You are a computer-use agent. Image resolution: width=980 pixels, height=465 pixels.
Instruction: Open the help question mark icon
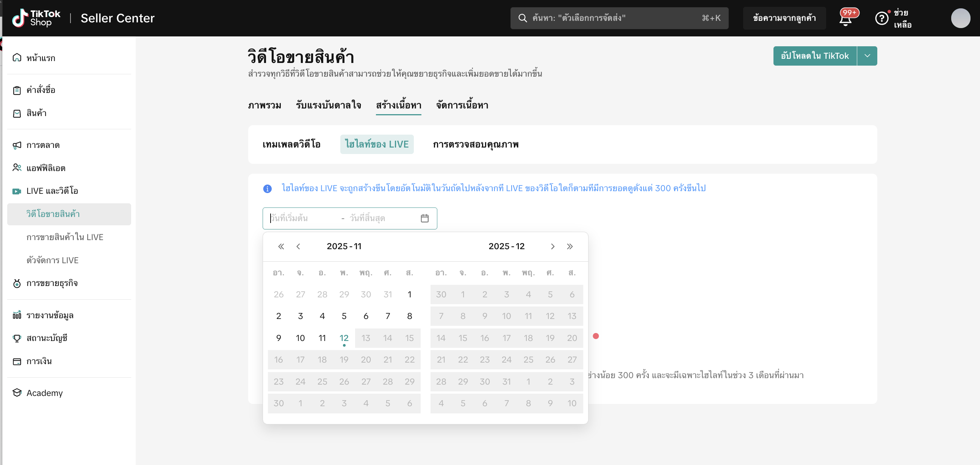[881, 18]
